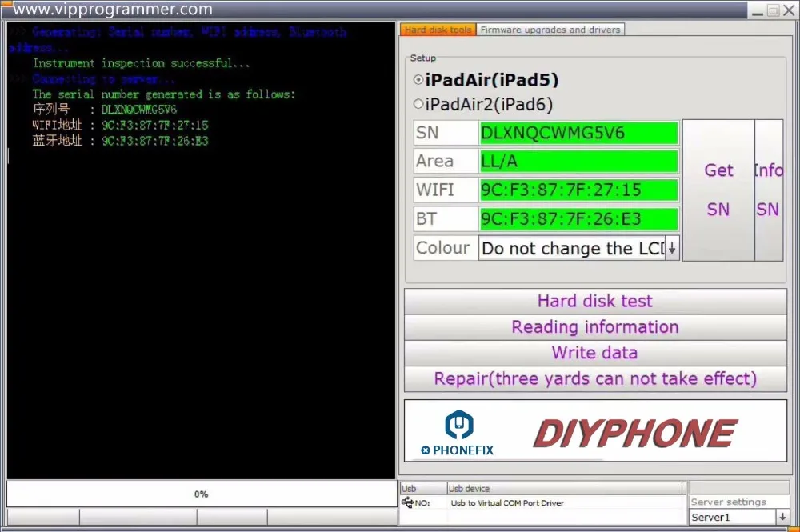Click the Usb column header

(423, 489)
